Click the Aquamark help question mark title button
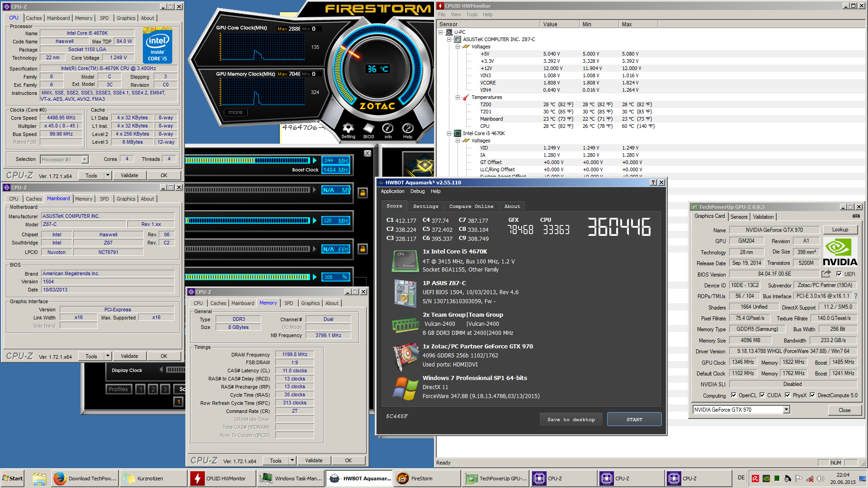The width and height of the screenshot is (868, 488). click(653, 183)
